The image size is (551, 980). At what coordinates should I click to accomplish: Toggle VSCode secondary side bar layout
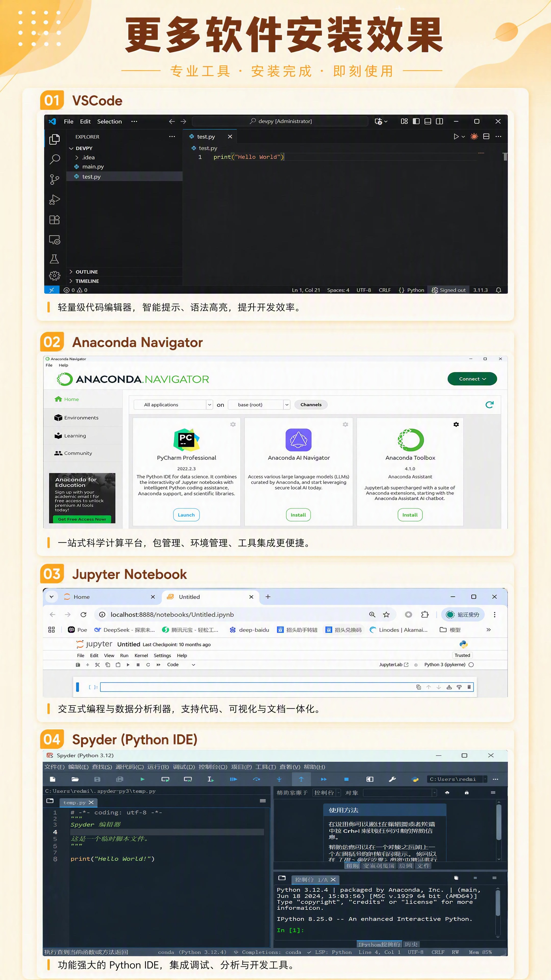tap(439, 121)
